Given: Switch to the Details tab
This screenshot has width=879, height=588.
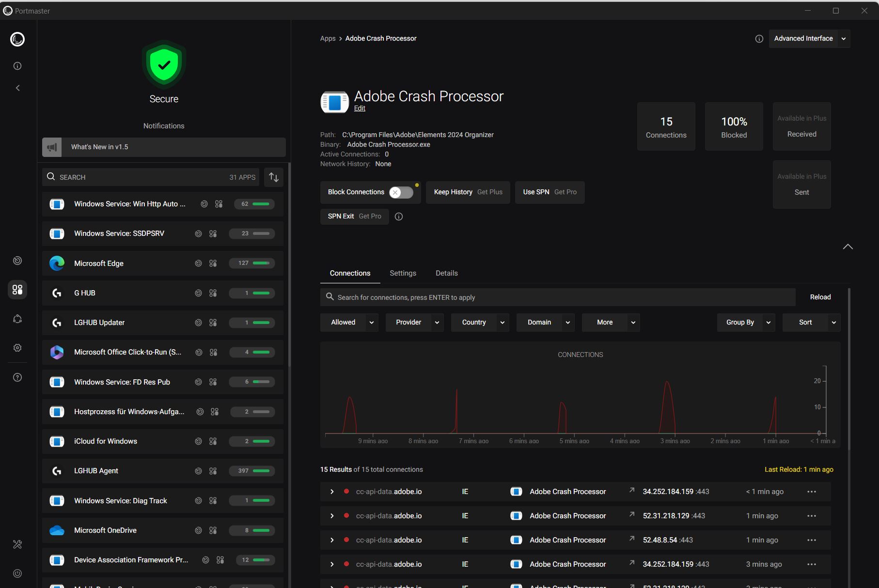Looking at the screenshot, I should (x=446, y=273).
